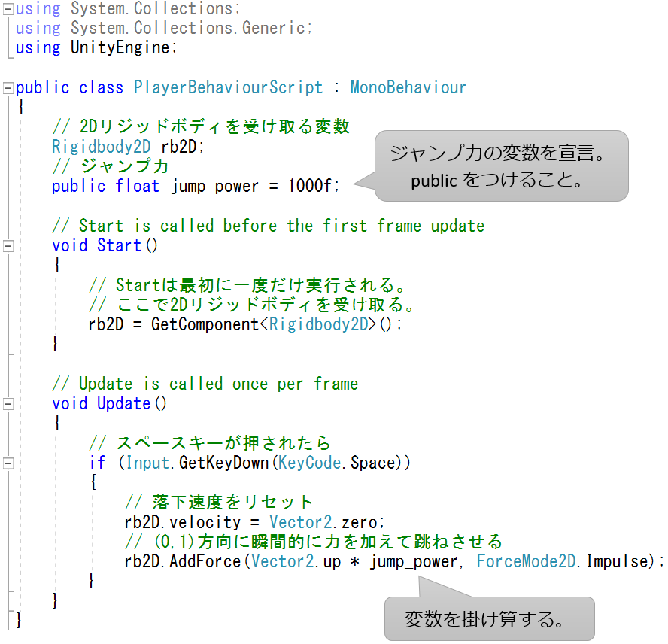Click the 'if' keyword

click(x=97, y=463)
